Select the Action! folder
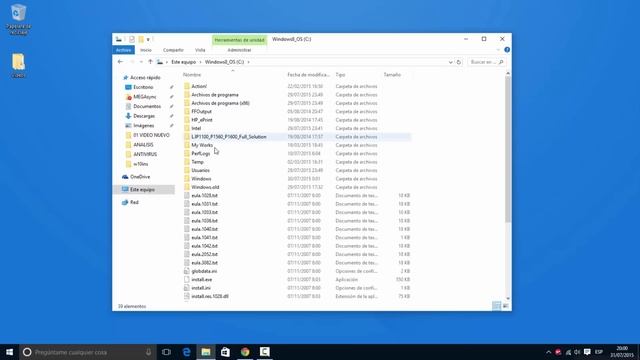 (x=199, y=86)
